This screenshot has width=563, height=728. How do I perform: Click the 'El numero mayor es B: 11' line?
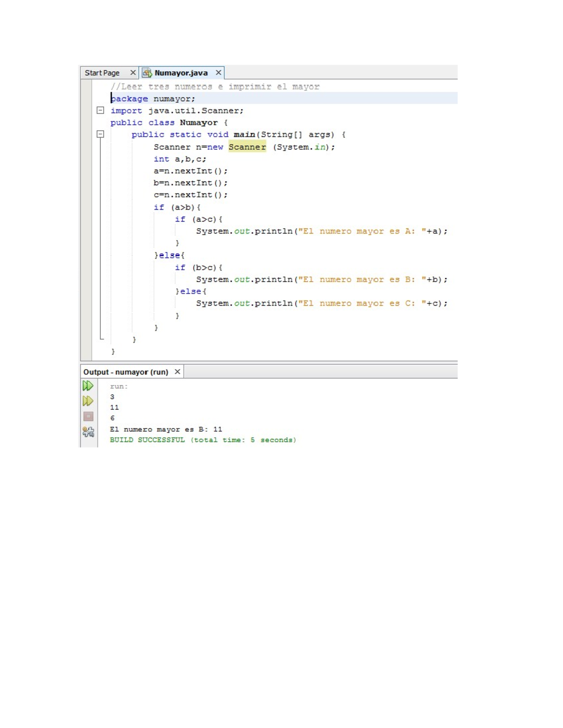pyautogui.click(x=165, y=429)
